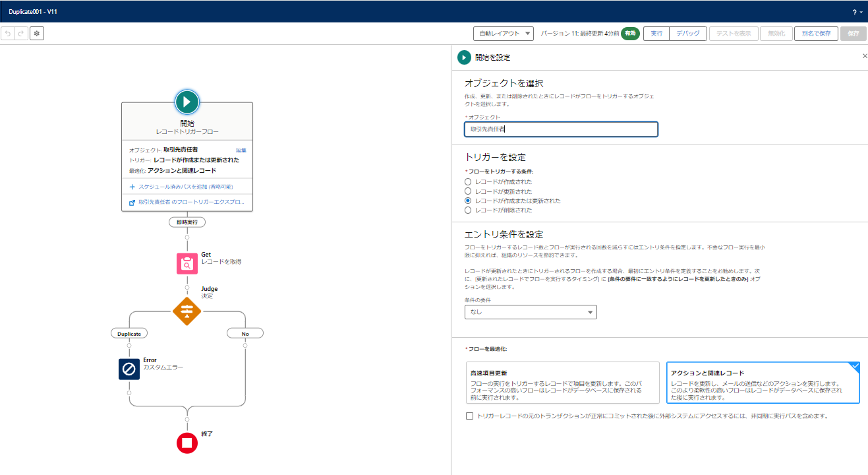Viewport: 868px width, 475px height.
Task: Click the デバッグ button
Action: coord(688,34)
